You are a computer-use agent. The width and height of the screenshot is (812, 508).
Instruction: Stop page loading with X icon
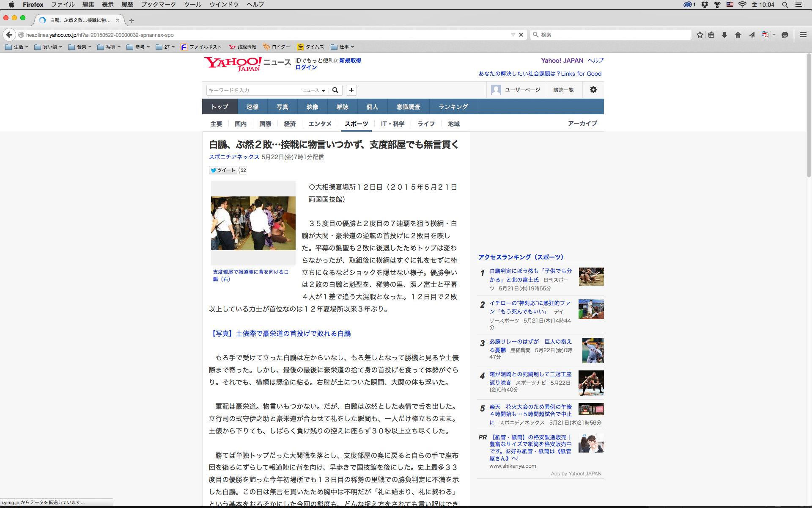(x=521, y=35)
